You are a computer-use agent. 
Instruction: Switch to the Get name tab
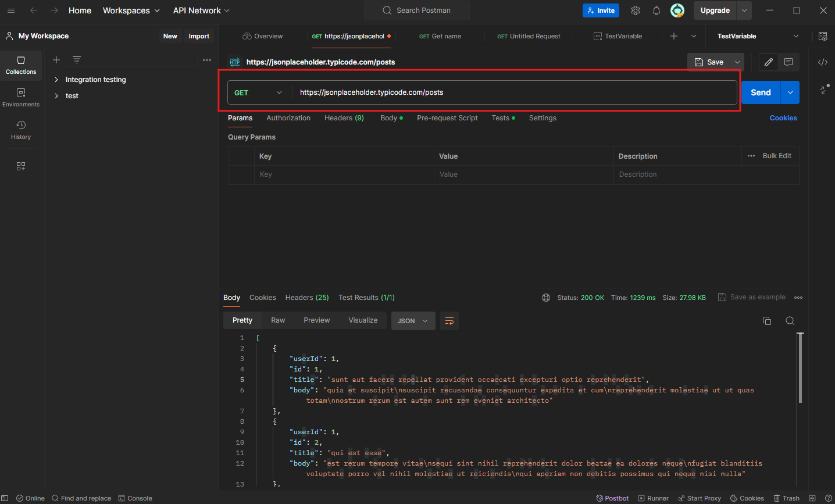pos(440,36)
